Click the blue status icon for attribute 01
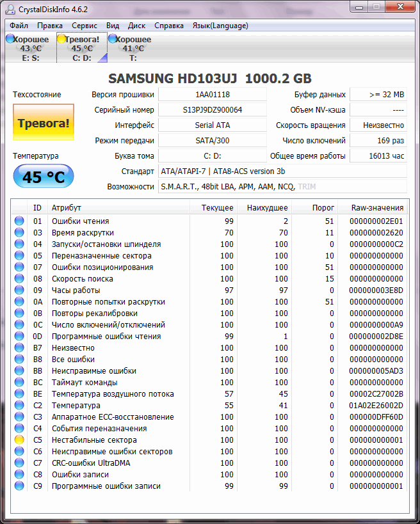The image size is (420, 524). click(19, 221)
